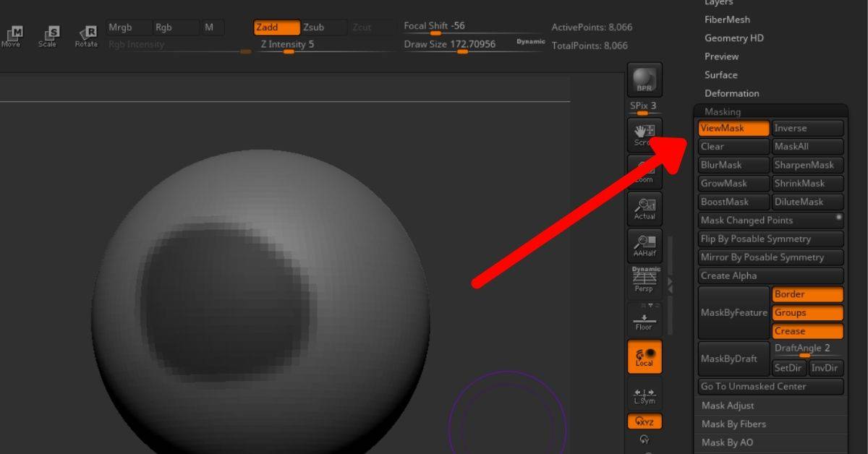Toggle the Persp perspective icon
This screenshot has width=868, height=454.
point(644,280)
